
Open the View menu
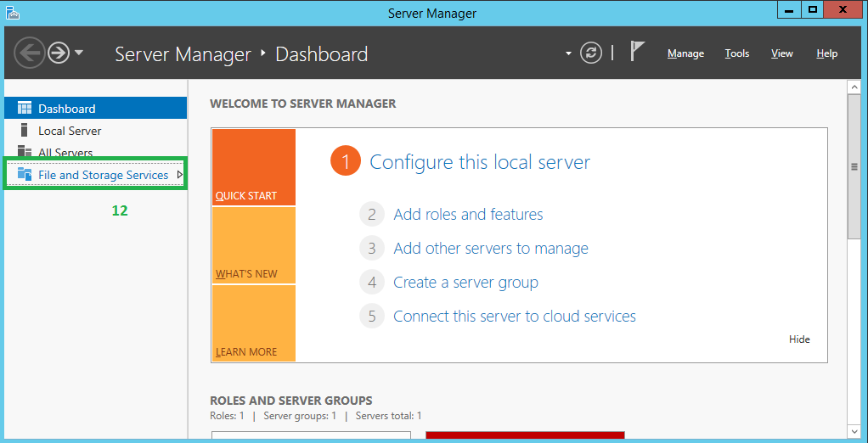click(781, 53)
